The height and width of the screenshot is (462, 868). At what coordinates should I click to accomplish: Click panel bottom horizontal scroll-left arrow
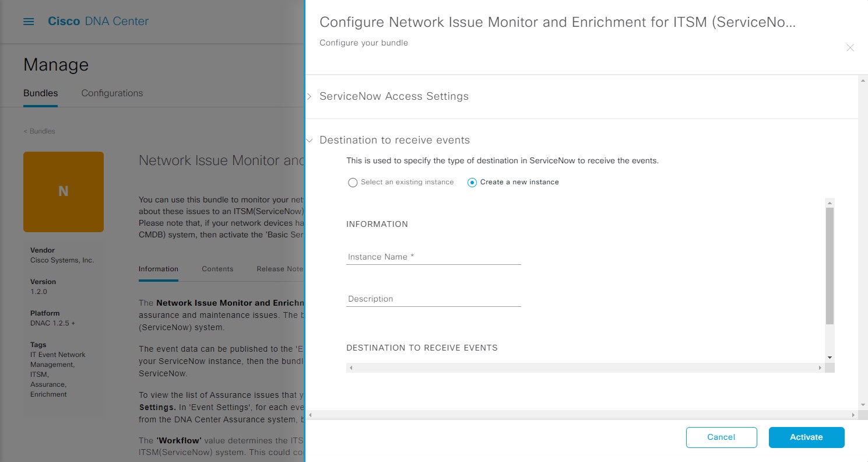pos(310,415)
